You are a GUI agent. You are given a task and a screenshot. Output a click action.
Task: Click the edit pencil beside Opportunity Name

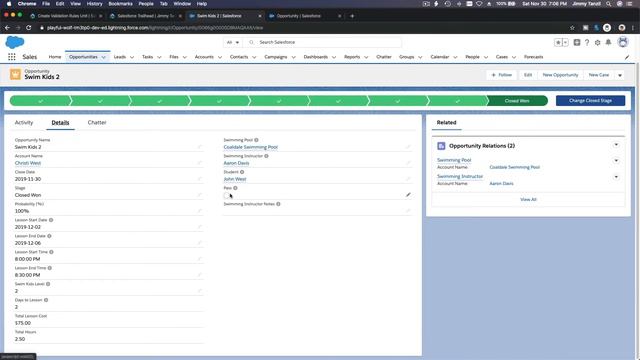click(x=200, y=147)
